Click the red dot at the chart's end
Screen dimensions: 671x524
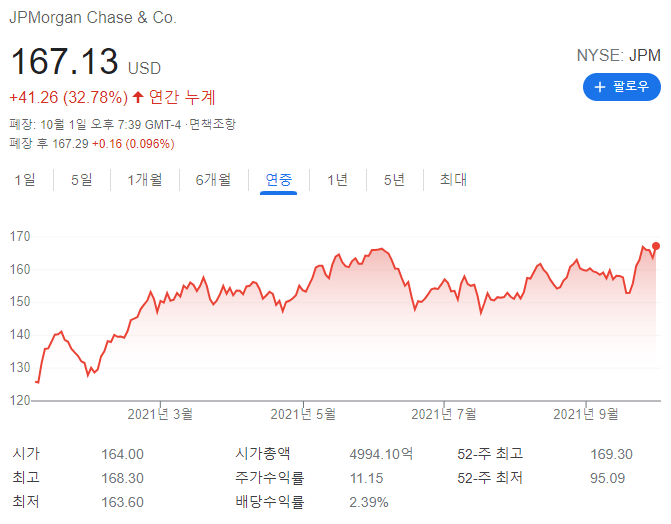click(x=656, y=245)
